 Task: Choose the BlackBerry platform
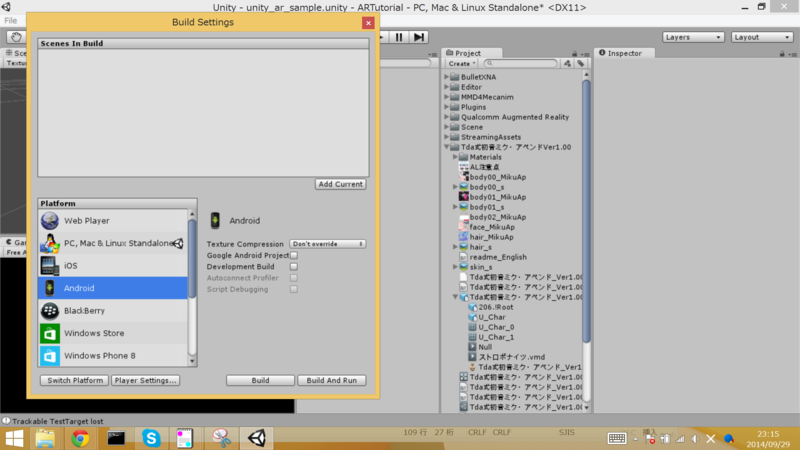pos(113,311)
